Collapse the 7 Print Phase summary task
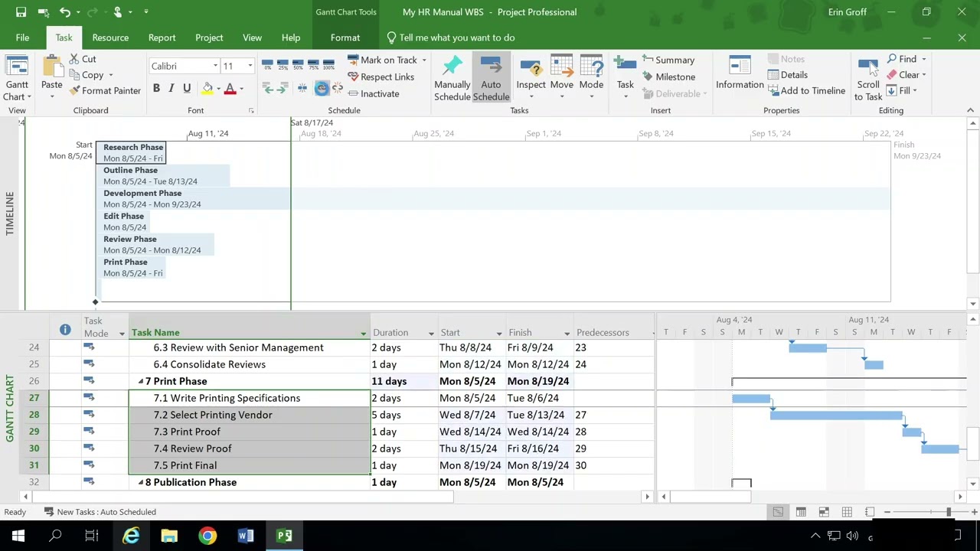This screenshot has height=551, width=980. point(141,381)
